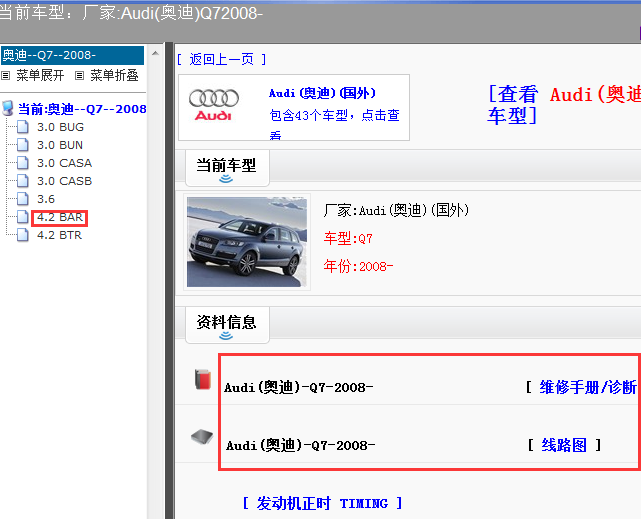
Task: Click the Audi Q7 car photo
Action: click(x=247, y=242)
